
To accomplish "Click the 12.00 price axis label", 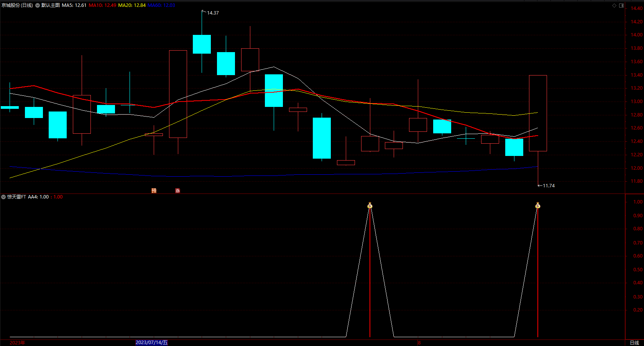I will click(636, 168).
